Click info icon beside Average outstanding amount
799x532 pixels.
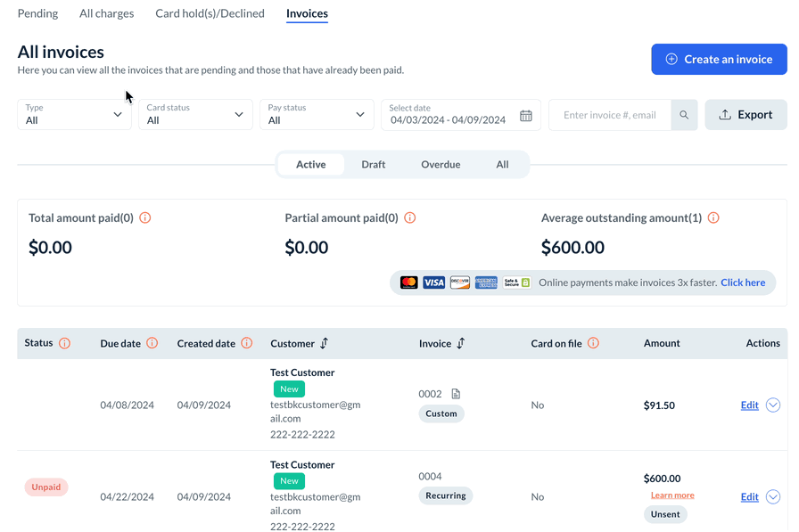click(713, 217)
